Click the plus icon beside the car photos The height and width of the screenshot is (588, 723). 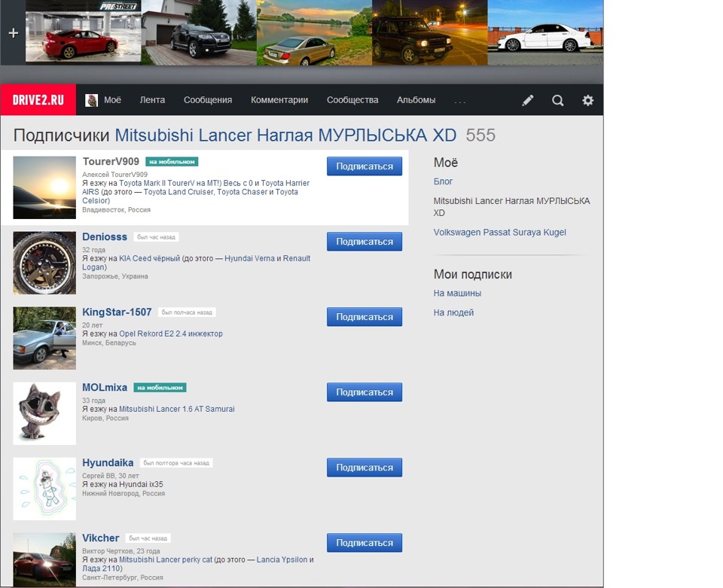(14, 32)
